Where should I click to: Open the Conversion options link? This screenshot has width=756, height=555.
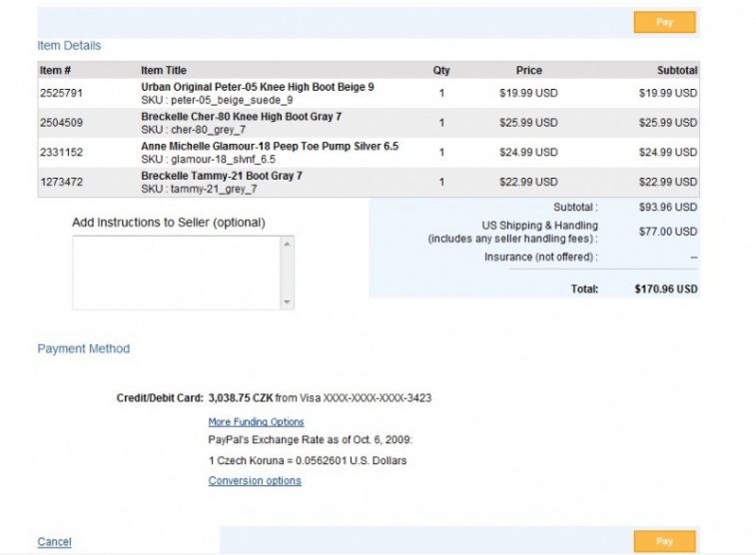255,481
